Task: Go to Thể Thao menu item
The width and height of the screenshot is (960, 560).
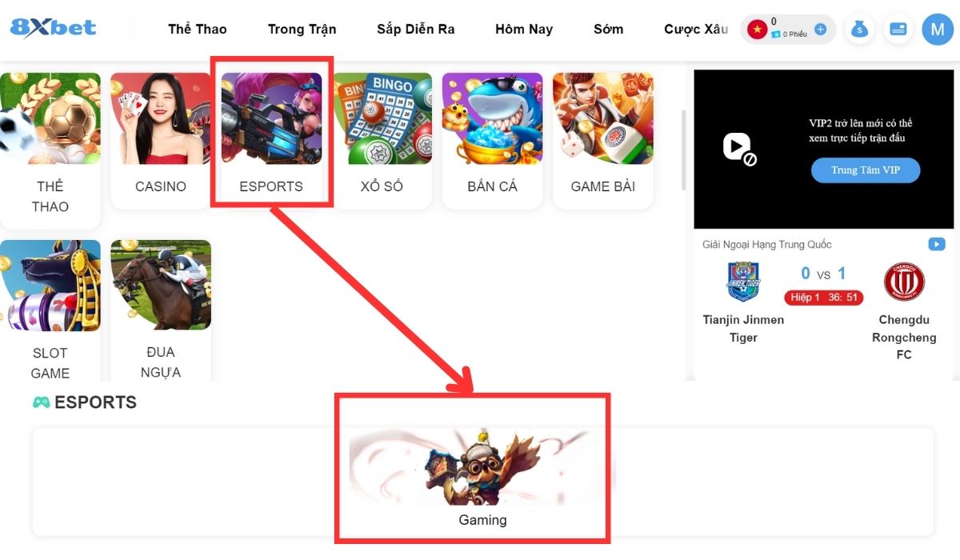Action: (198, 29)
